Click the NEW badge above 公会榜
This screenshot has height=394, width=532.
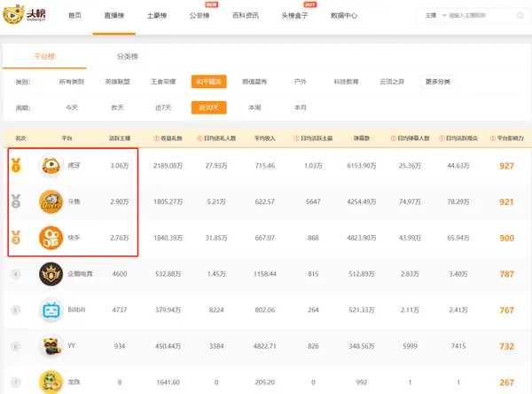tap(211, 4)
